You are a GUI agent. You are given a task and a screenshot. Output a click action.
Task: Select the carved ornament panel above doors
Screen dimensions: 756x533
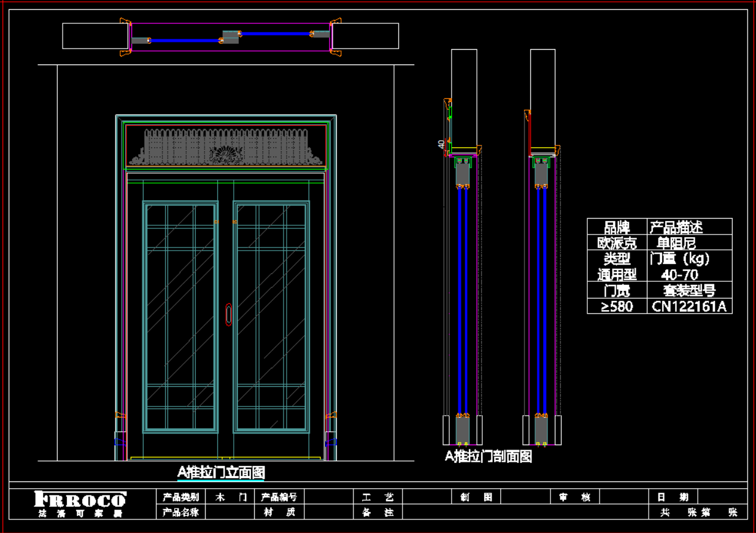226,147
